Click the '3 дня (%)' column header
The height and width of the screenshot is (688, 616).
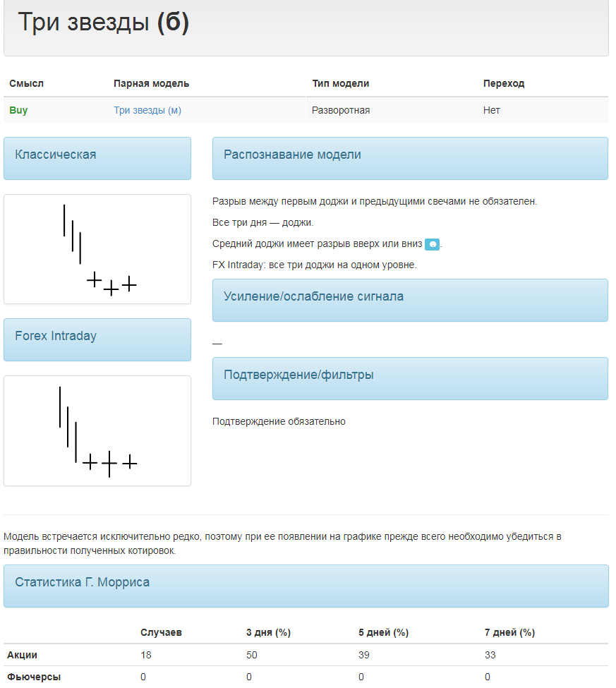pos(269,632)
